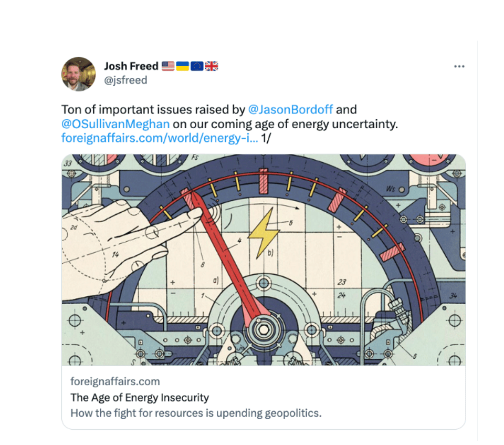Click the avatar to view Josh Freed's page
Viewport: 504px width, 445px height.
tap(78, 74)
